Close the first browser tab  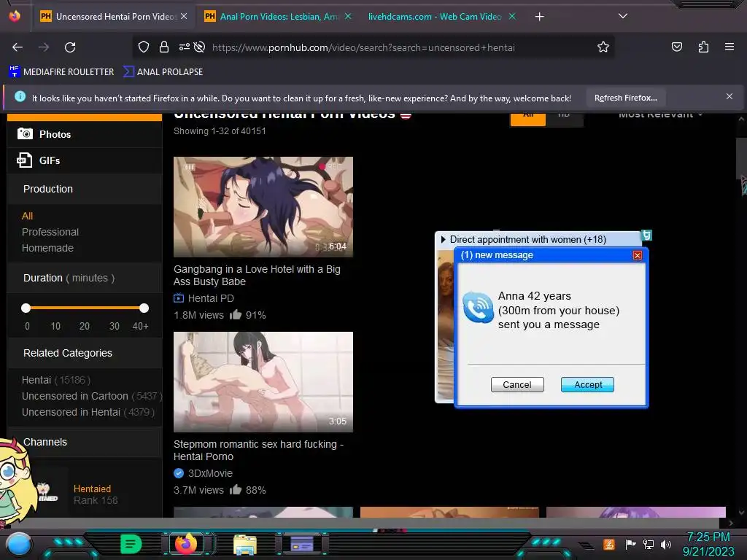[x=184, y=17]
